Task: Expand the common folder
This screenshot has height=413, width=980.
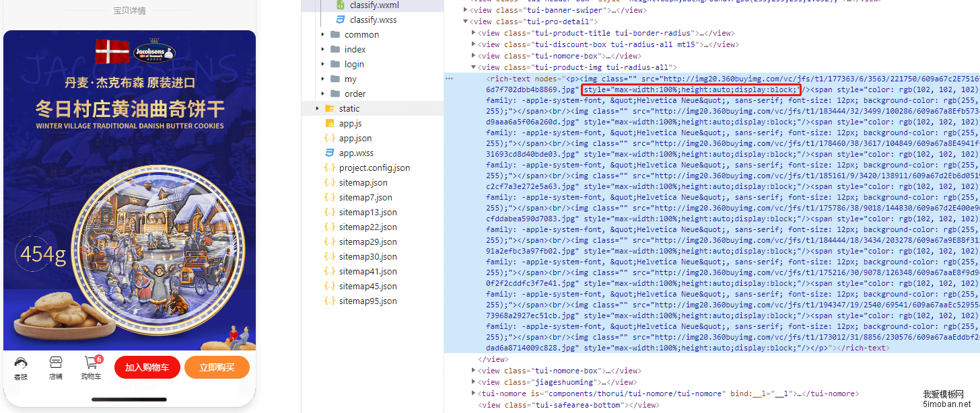Action: click(322, 35)
